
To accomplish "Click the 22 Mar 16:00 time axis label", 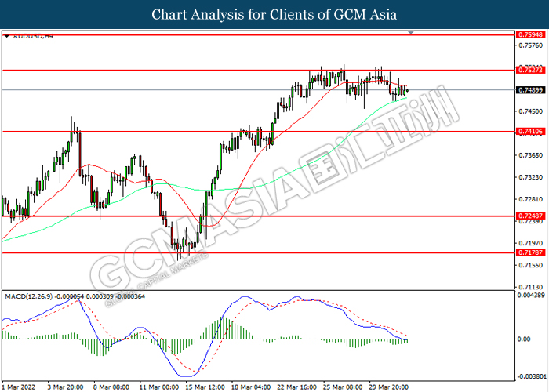I will point(297,387).
